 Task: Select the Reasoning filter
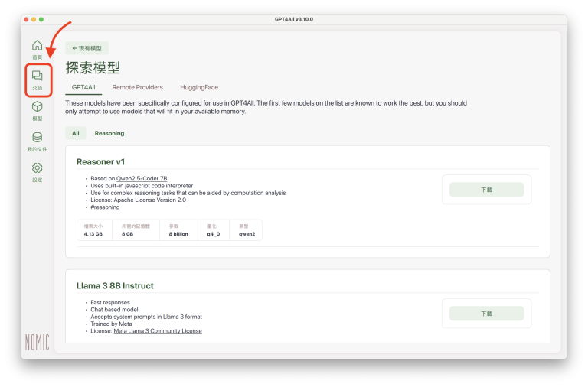109,133
